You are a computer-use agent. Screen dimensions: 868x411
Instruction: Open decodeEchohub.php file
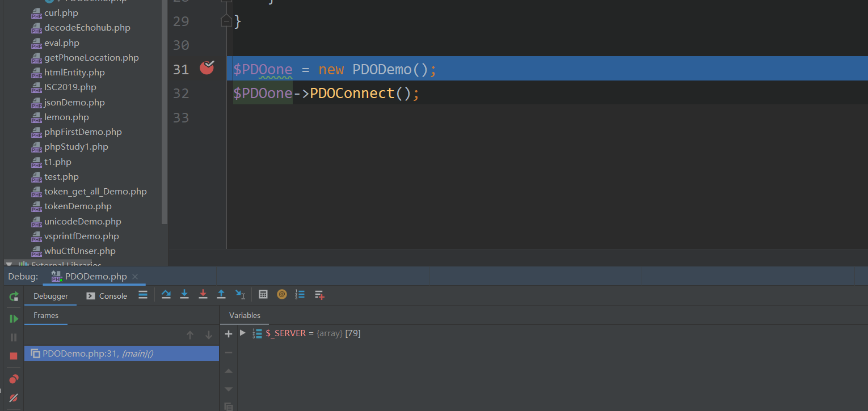coord(81,28)
